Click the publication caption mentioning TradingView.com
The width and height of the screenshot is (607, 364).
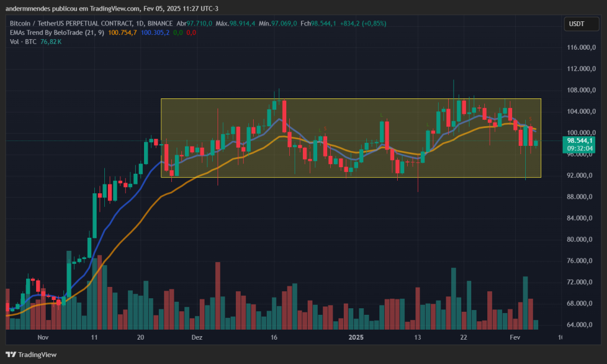coord(112,8)
